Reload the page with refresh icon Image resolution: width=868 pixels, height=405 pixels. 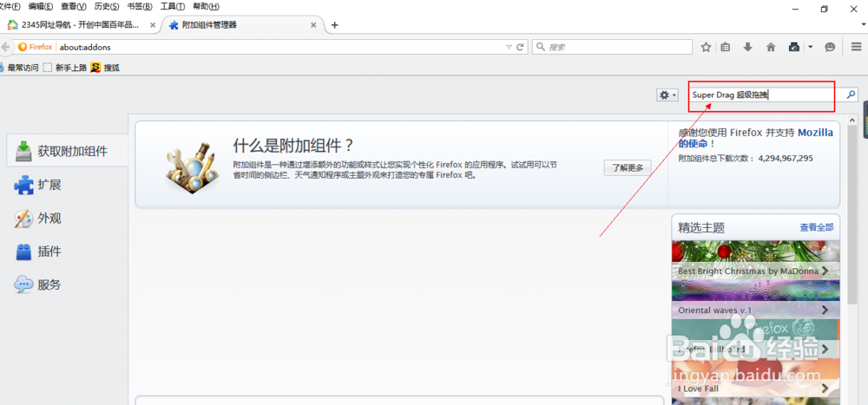click(x=520, y=47)
